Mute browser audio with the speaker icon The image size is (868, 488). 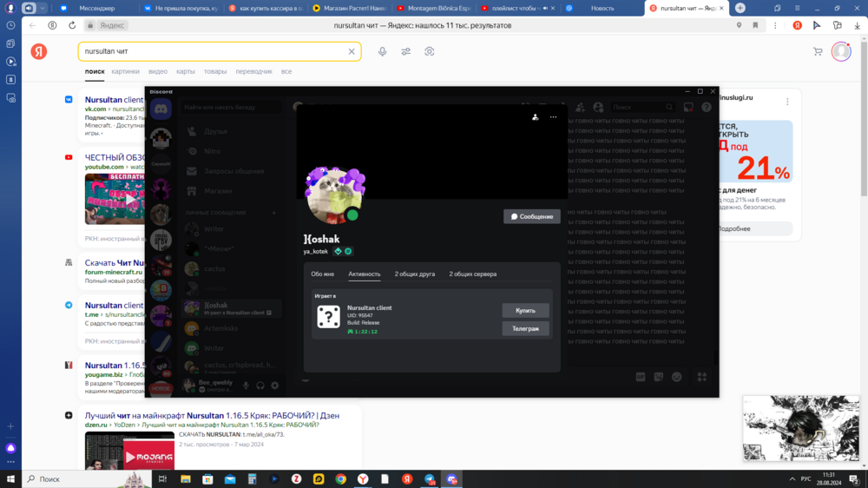point(29,9)
